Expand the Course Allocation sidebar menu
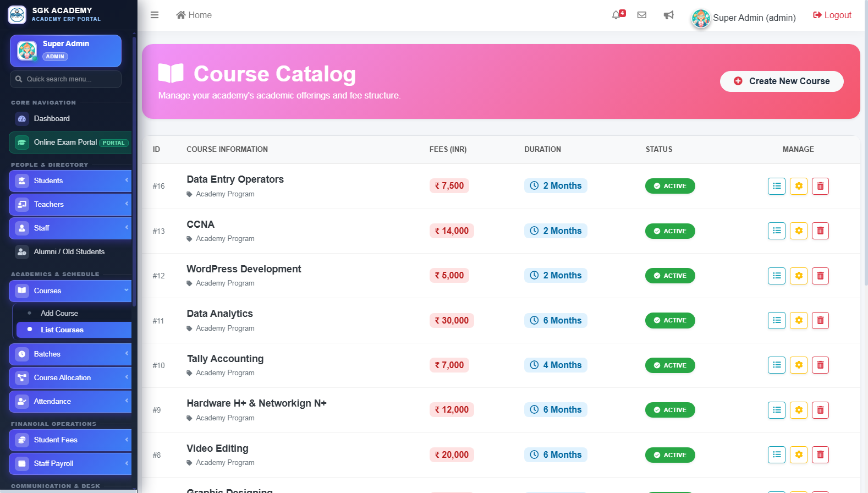Screen dimensions: 868x493 point(70,378)
